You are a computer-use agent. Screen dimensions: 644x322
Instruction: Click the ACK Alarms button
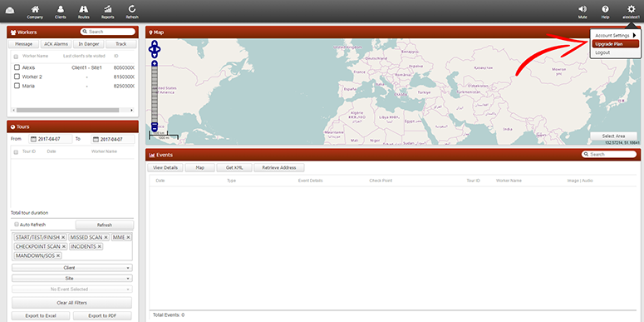point(56,44)
